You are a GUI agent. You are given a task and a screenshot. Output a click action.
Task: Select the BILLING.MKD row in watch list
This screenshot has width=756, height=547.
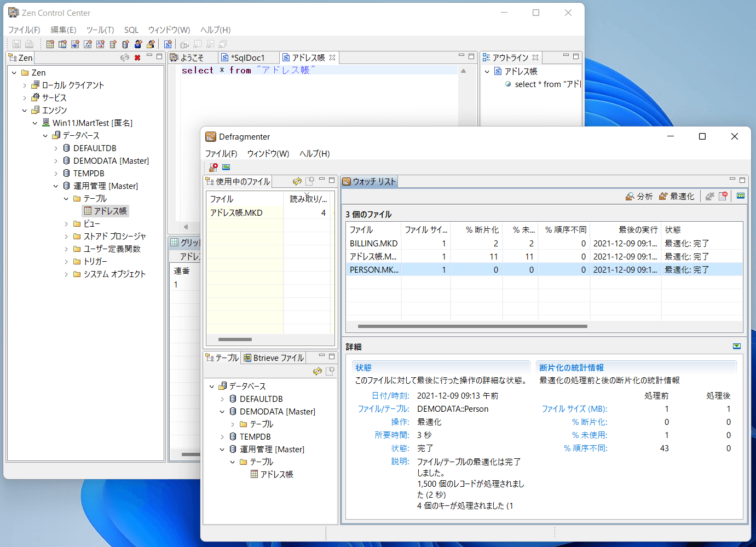(374, 244)
